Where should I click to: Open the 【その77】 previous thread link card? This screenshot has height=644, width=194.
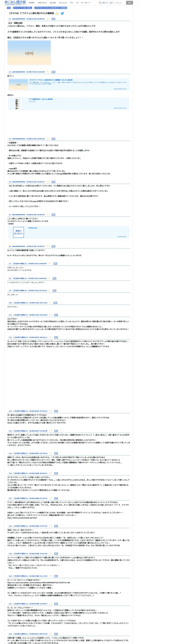(x=69, y=84)
